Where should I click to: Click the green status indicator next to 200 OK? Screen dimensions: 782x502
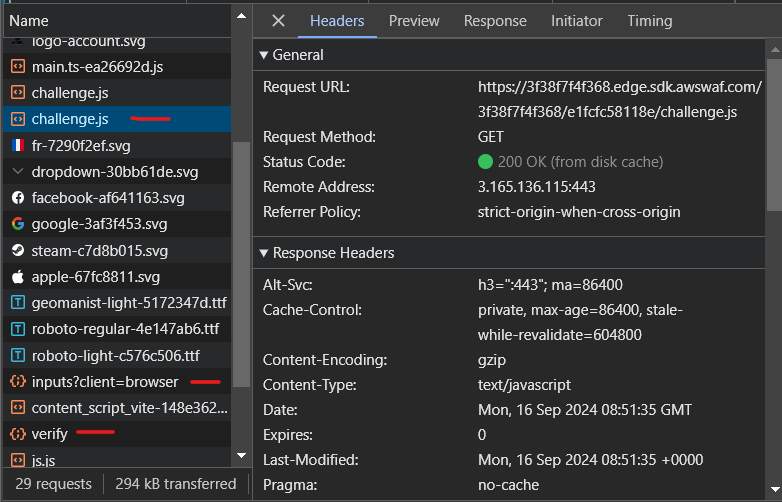coord(485,162)
